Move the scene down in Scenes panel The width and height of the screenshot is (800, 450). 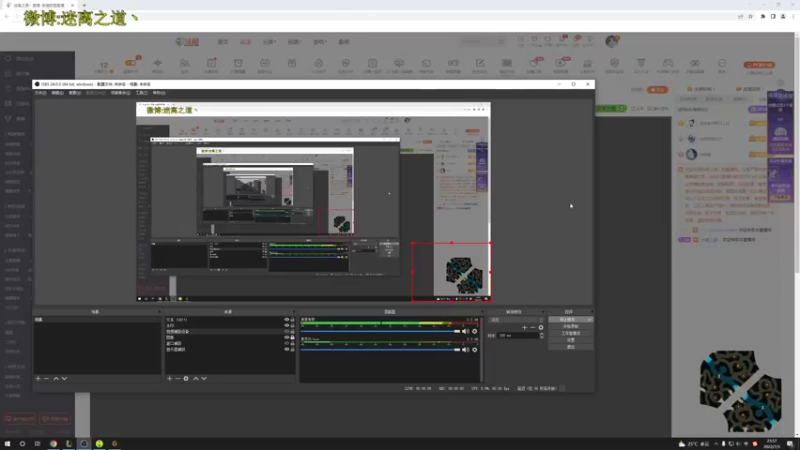coord(64,379)
